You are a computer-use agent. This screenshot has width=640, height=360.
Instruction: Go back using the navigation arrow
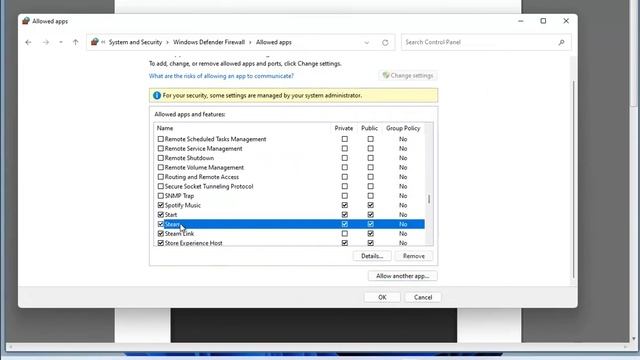(28, 42)
